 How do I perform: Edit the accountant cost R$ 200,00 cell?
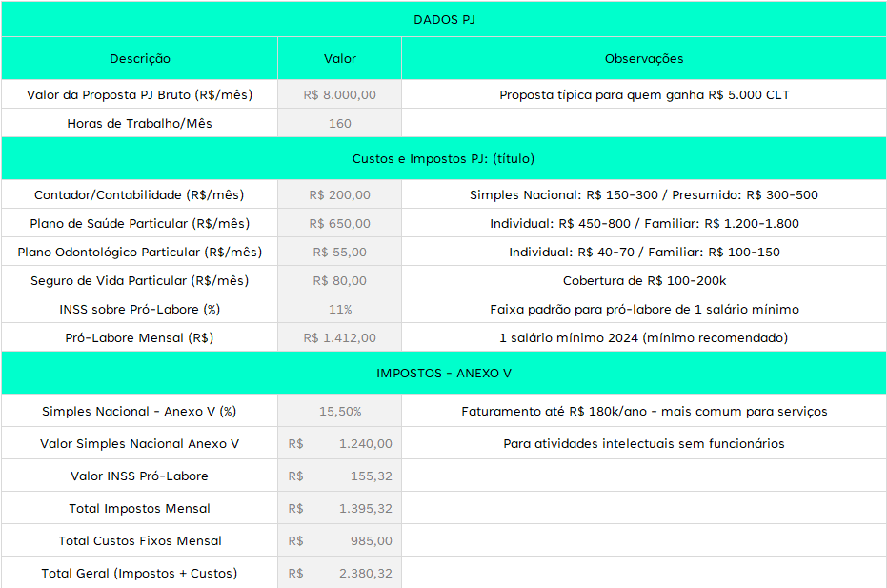click(x=339, y=194)
